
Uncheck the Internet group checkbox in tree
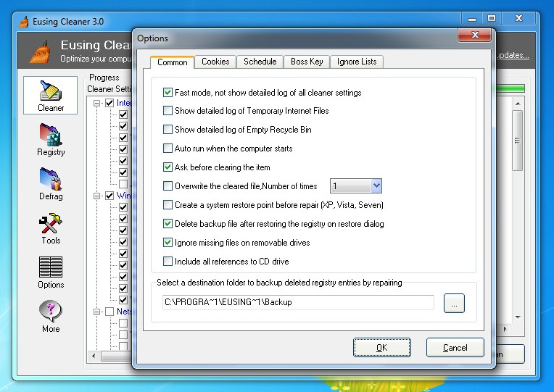point(109,103)
